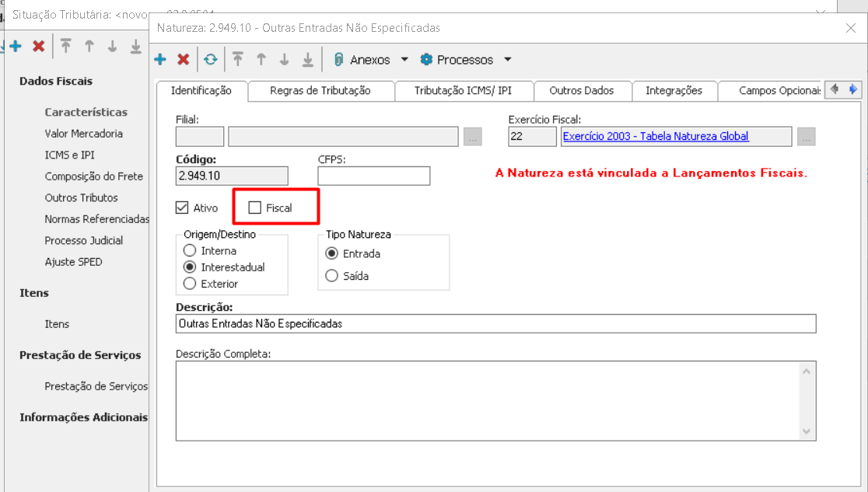Switch to the Identificação tab
Image resolution: width=868 pixels, height=492 pixels.
click(201, 90)
